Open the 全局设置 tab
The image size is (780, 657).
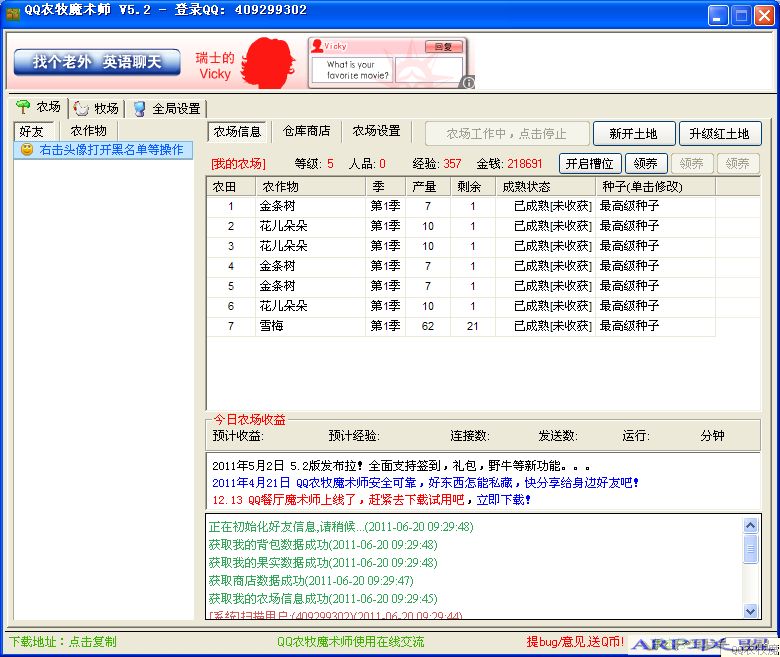coord(167,109)
